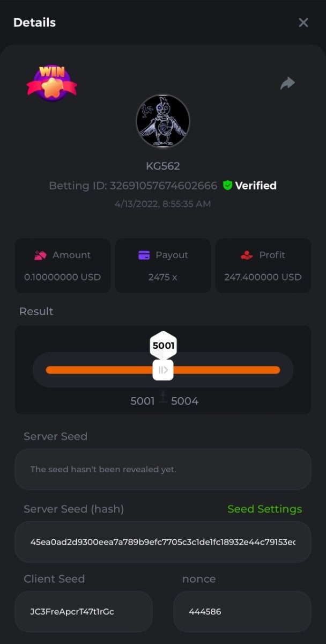Close the Details panel

[303, 23]
